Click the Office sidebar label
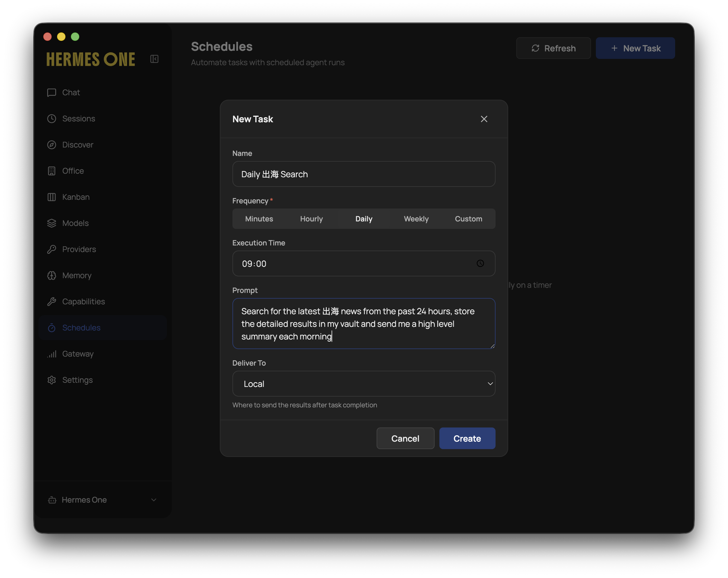 pos(73,171)
